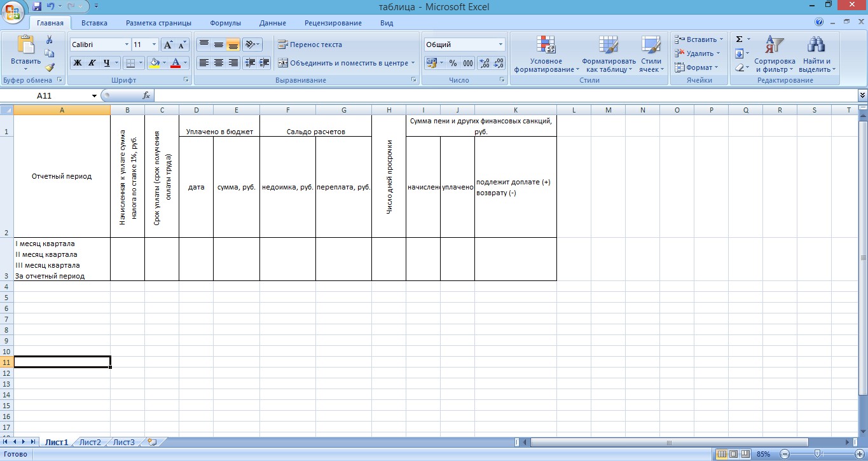Open font name Calibri dropdown
This screenshot has height=461, width=868.
[126, 45]
